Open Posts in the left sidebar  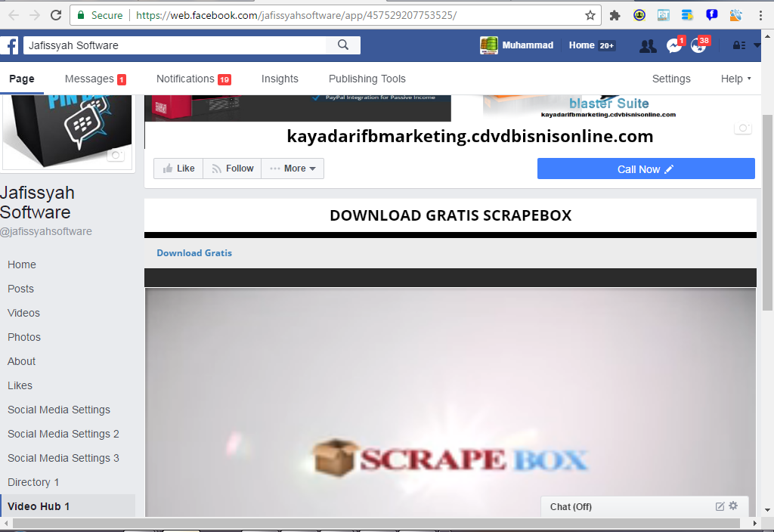(20, 289)
